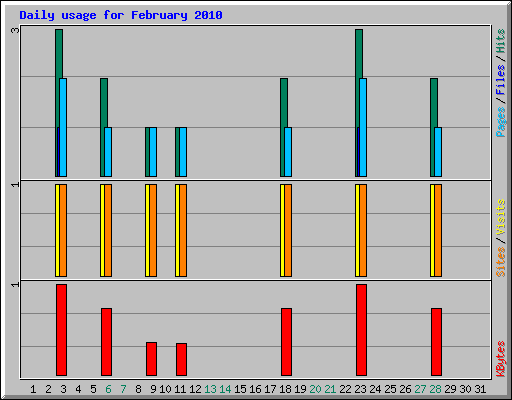512x400 pixels.
Task: Click the cyan Pages bar for day 11
Action: pos(183,152)
